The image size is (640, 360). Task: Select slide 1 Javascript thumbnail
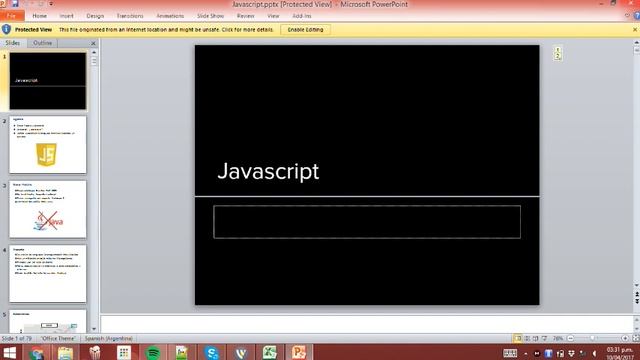pos(48,81)
